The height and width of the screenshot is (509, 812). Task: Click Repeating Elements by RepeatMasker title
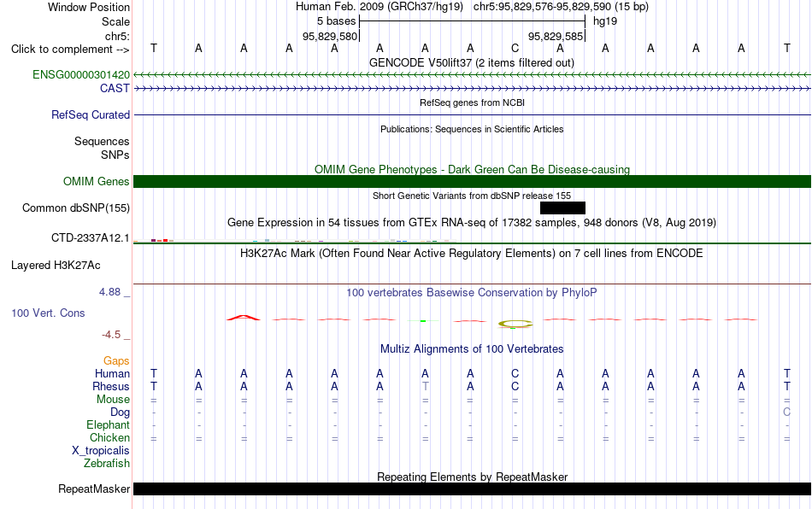(473, 477)
